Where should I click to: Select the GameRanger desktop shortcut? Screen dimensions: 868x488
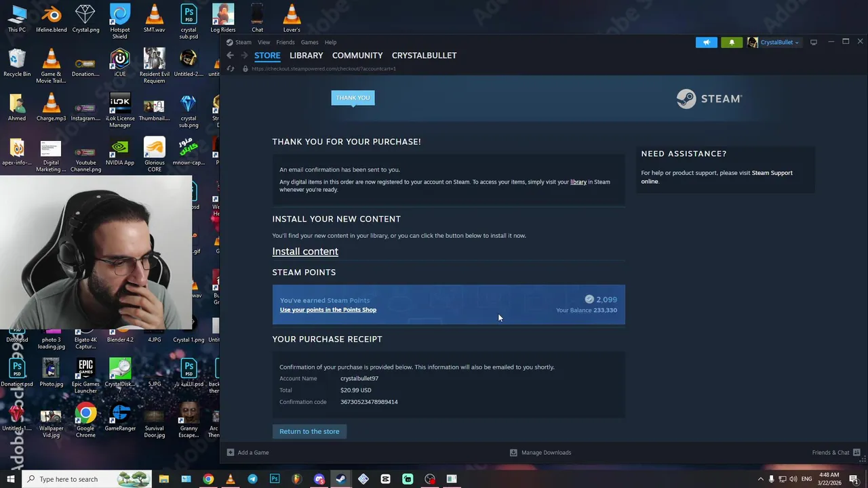[x=120, y=418]
